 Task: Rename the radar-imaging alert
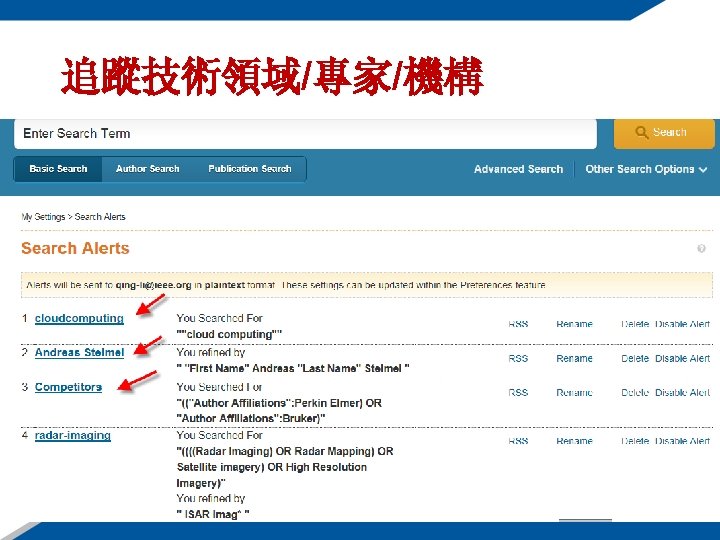574,441
